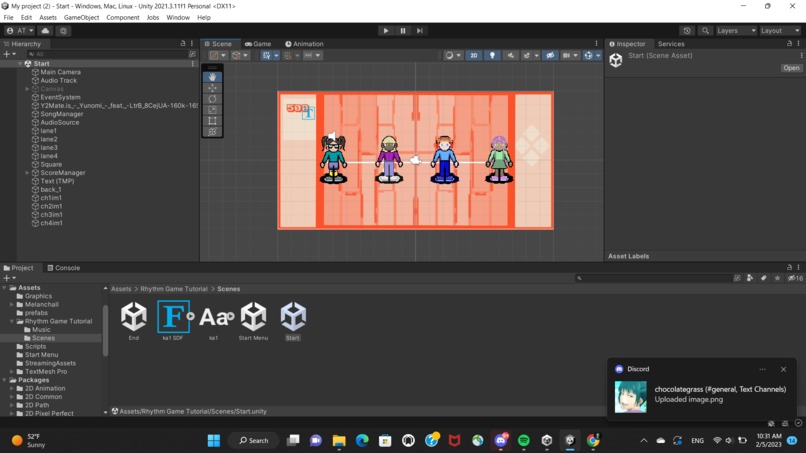Click the Pause button in top toolbar
Screen dimensions: 806x453
tap(403, 31)
